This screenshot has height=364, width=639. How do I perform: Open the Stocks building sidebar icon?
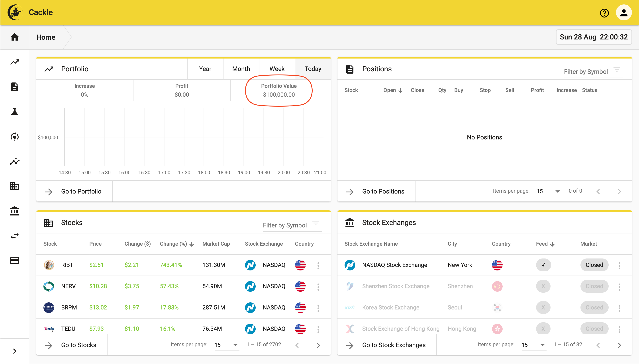coord(14,186)
